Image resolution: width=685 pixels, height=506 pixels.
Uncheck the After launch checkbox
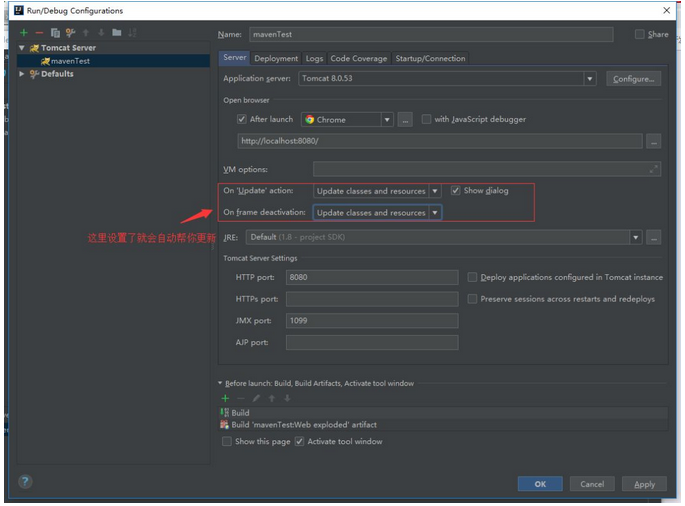pos(241,119)
